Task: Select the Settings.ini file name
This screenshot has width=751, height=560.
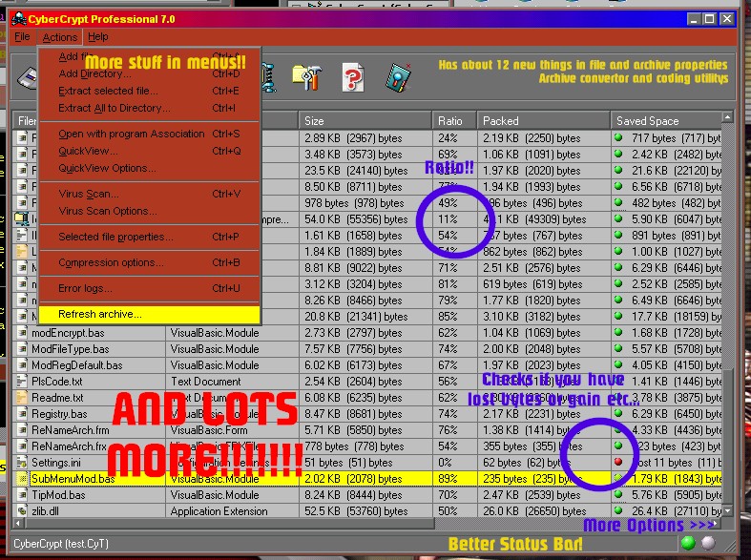Action: coord(56,463)
